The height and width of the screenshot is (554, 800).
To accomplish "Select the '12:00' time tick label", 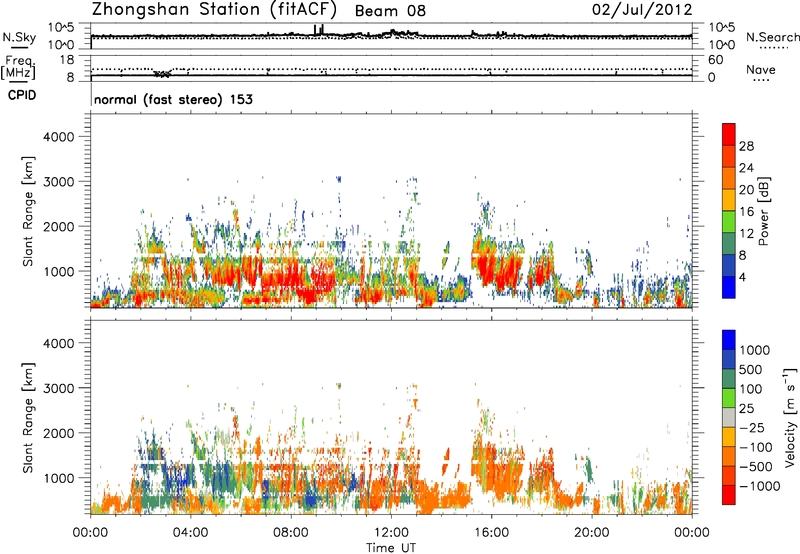I will (x=391, y=533).
